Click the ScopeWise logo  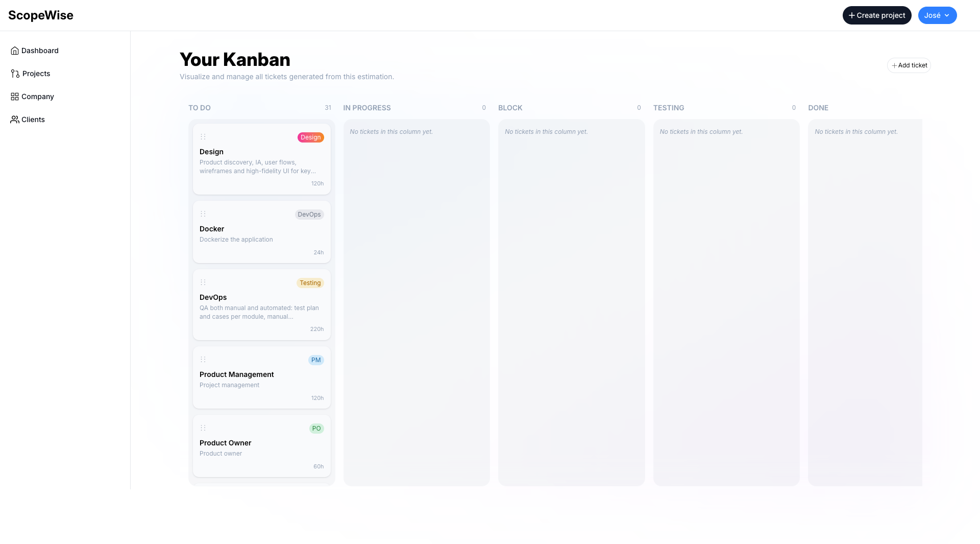[40, 15]
